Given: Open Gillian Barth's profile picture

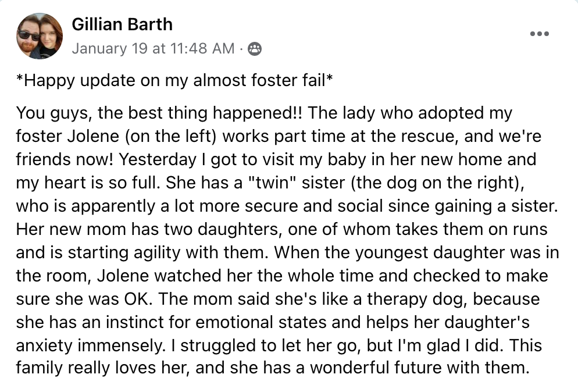Looking at the screenshot, I should click(40, 36).
